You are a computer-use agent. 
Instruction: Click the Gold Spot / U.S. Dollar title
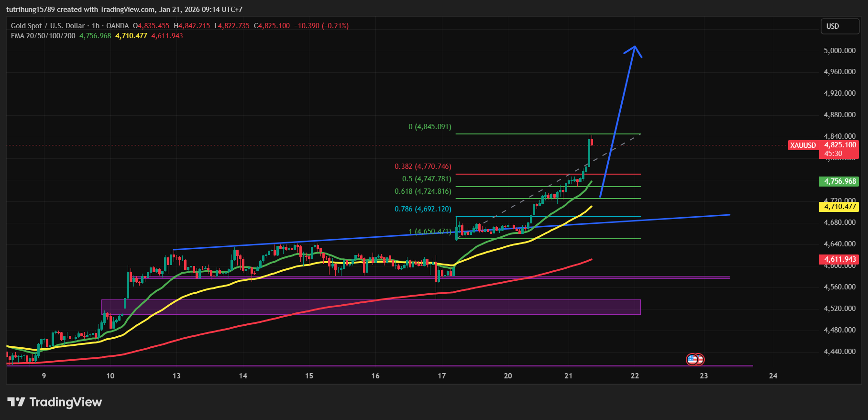47,26
